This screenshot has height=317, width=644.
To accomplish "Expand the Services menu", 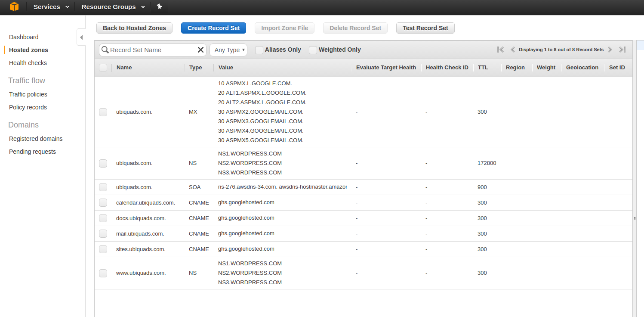I will coord(51,7).
